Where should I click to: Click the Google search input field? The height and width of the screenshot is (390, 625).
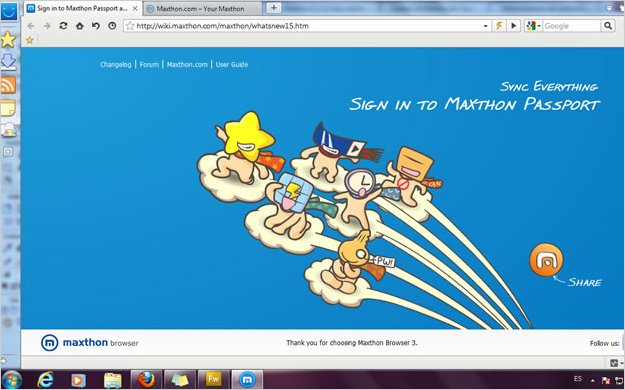click(x=571, y=26)
